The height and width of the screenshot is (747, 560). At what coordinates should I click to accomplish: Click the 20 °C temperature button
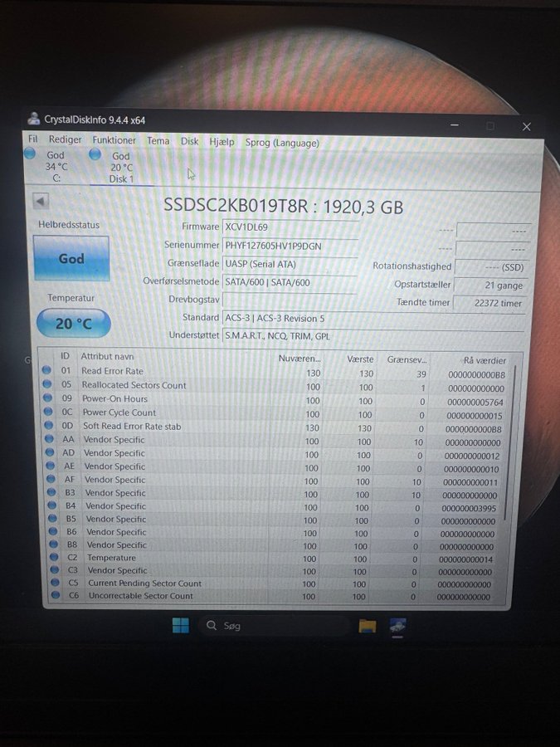click(x=73, y=324)
